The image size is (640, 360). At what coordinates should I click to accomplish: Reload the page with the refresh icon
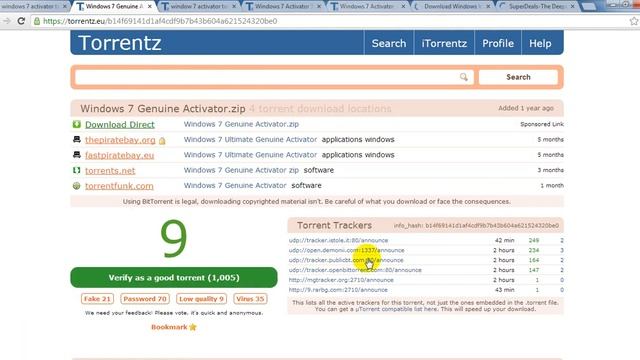point(21,21)
